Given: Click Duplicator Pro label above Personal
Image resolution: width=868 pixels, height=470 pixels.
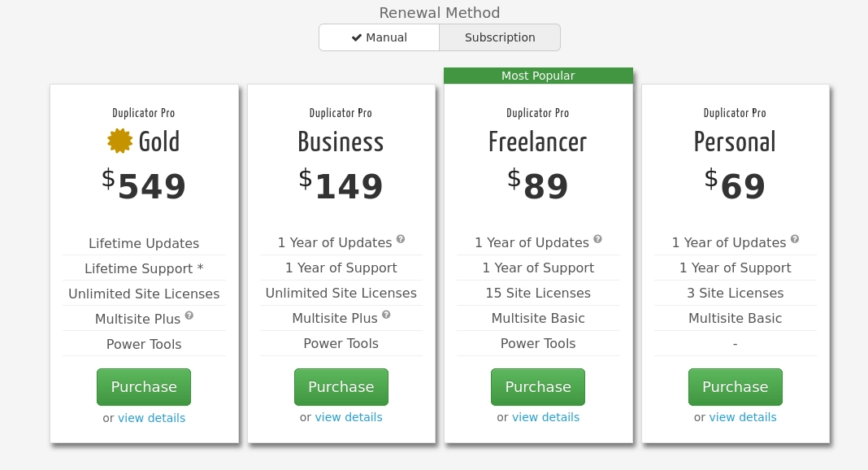Looking at the screenshot, I should pyautogui.click(x=736, y=113).
